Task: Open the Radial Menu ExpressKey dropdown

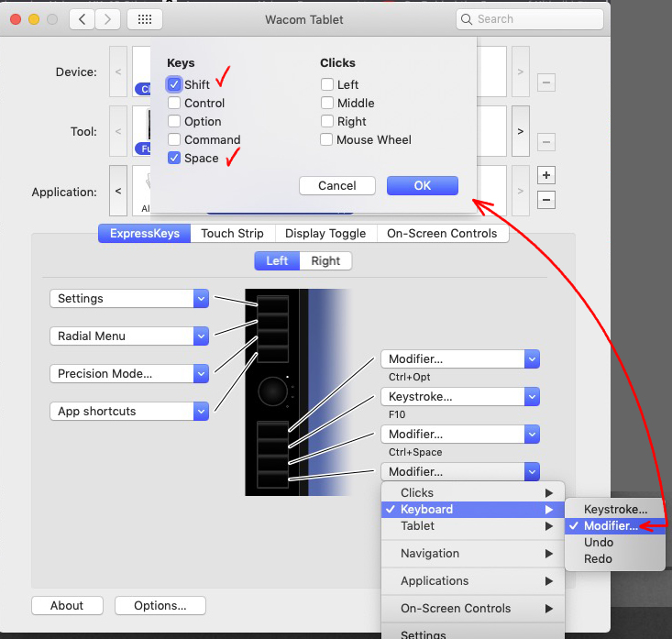Action: point(129,336)
